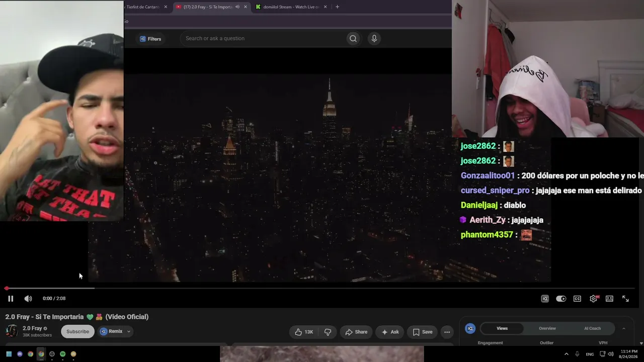
Task: Mute the video with the speaker icon
Action: click(28, 299)
